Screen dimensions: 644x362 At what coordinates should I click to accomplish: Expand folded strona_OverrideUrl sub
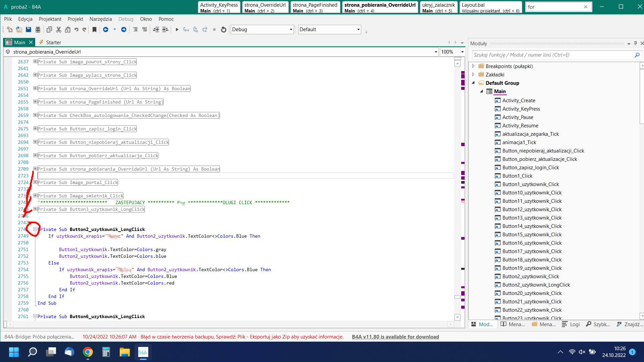pos(35,88)
